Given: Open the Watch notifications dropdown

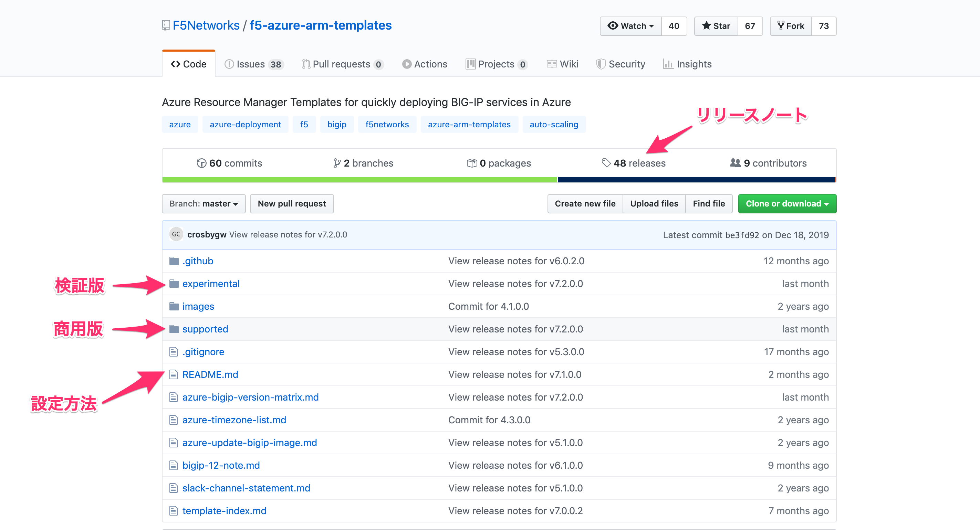Looking at the screenshot, I should point(631,26).
